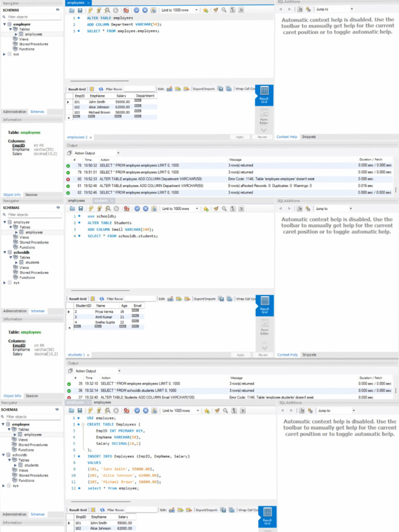Toggle word wrap in ALTER employees editor

pos(241,10)
